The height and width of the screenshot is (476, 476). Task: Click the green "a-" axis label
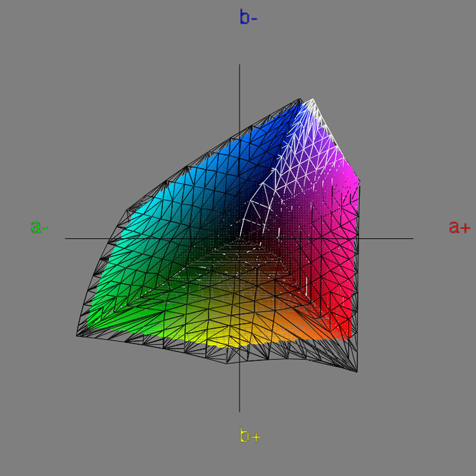[39, 227]
